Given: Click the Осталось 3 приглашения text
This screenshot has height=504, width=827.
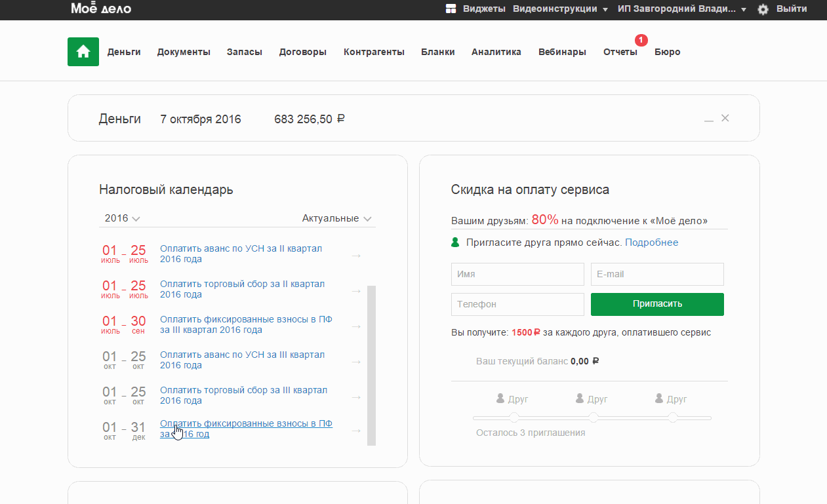Looking at the screenshot, I should click(531, 433).
